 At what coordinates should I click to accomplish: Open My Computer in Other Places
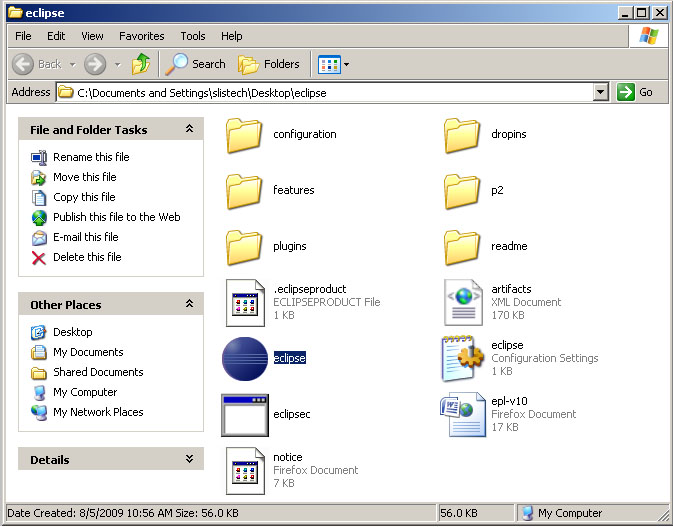85,392
